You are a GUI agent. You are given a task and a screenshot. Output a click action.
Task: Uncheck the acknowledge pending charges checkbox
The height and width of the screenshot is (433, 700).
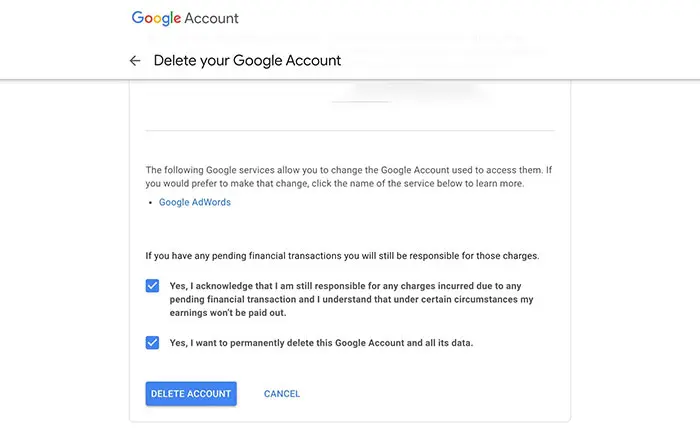152,285
